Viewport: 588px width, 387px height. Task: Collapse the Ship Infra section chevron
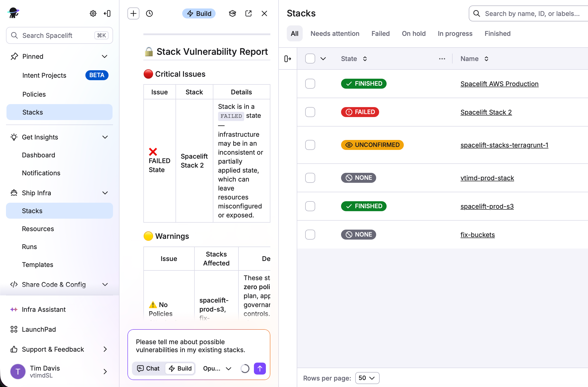105,193
